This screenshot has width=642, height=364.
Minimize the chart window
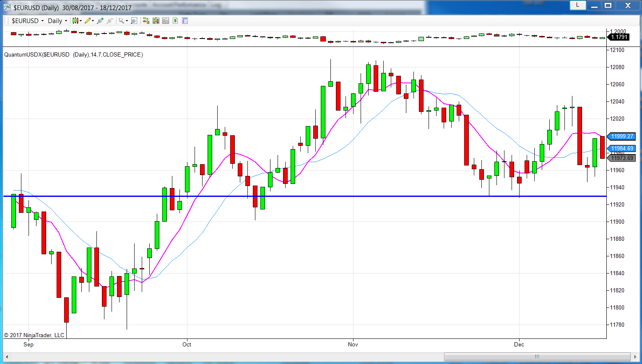point(594,5)
